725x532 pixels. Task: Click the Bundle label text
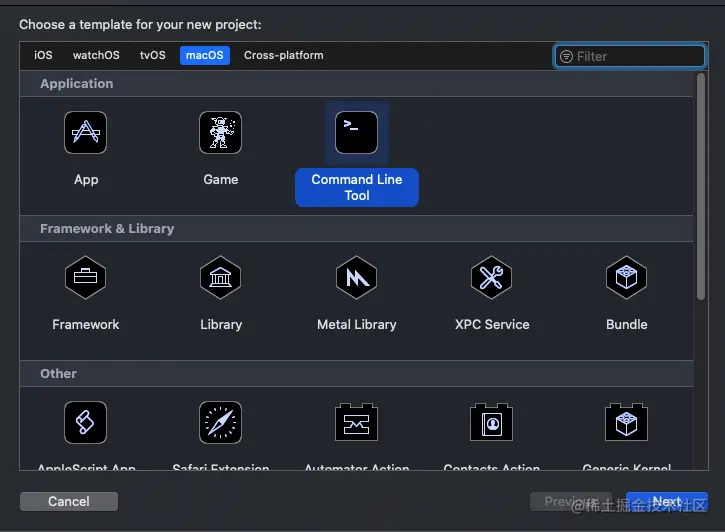pos(627,324)
